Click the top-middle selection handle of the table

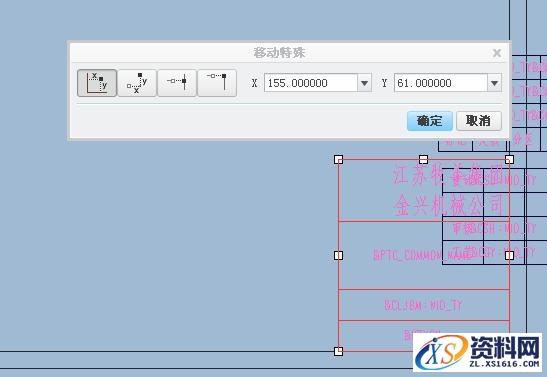423,159
